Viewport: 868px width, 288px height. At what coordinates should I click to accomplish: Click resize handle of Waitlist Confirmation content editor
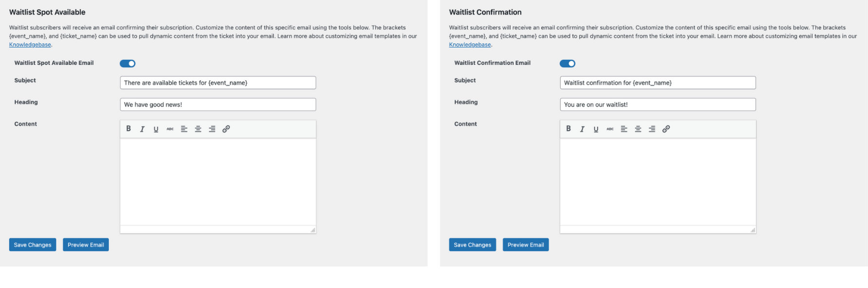point(753,230)
